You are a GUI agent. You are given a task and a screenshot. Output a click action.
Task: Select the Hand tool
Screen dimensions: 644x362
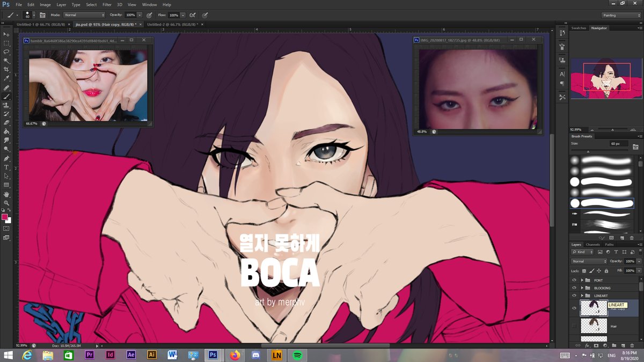[x=6, y=194]
